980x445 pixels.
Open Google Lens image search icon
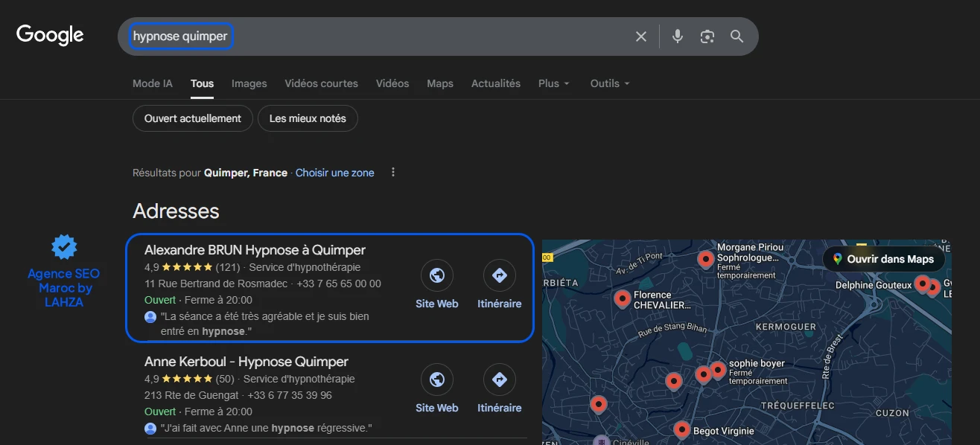pyautogui.click(x=707, y=36)
